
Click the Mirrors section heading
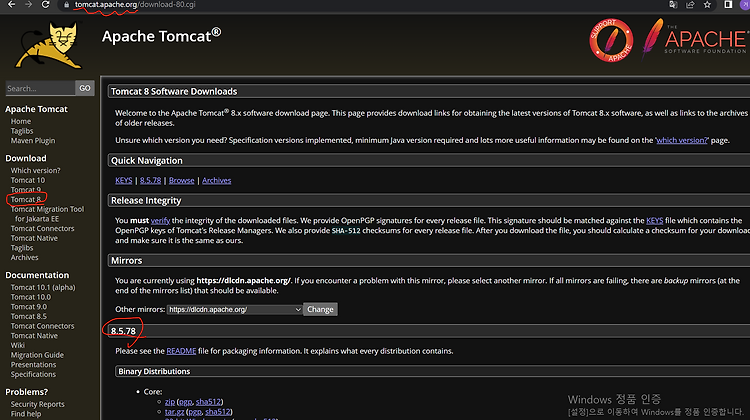pos(127,261)
